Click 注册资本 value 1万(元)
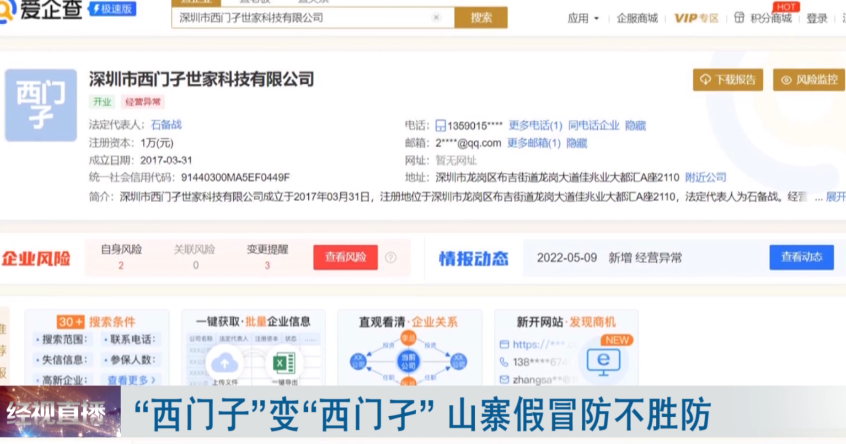846x444 pixels. [x=157, y=143]
